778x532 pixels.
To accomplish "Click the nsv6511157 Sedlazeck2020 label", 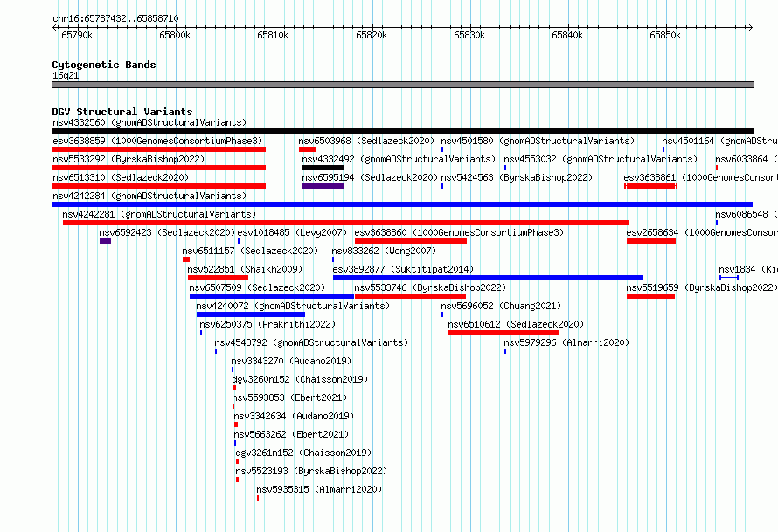I will (250, 251).
